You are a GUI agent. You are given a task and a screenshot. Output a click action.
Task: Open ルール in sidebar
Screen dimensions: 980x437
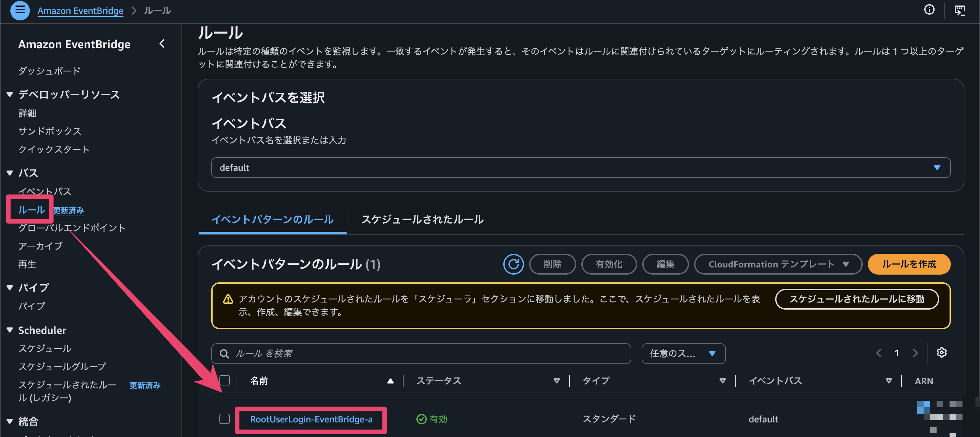[x=31, y=210]
